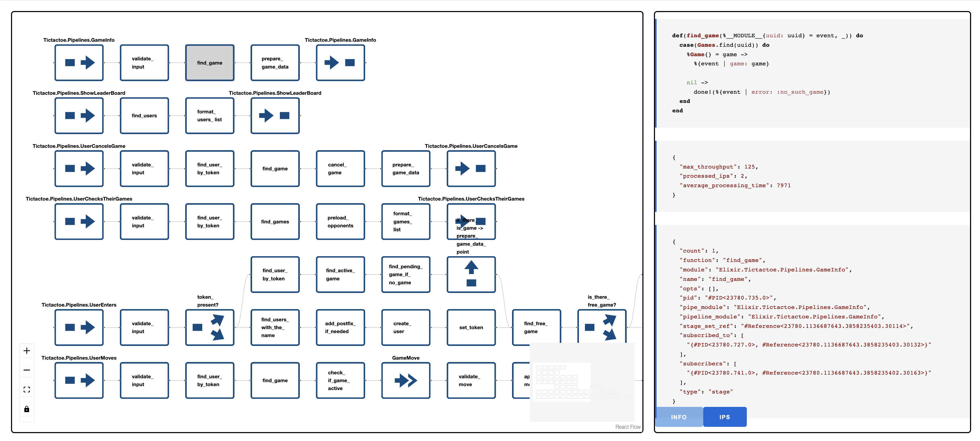Select the ShowLeaderBoard output consumer node
This screenshot has width=980, height=441.
[x=275, y=116]
